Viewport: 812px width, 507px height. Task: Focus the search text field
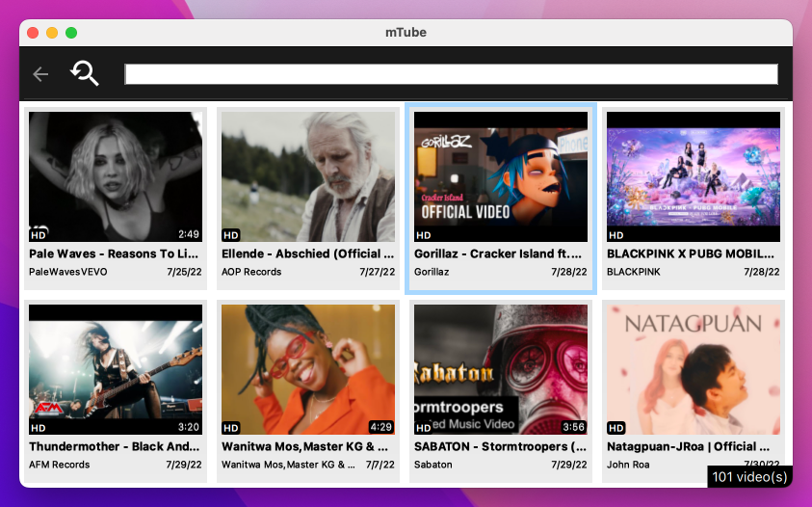[451, 74]
